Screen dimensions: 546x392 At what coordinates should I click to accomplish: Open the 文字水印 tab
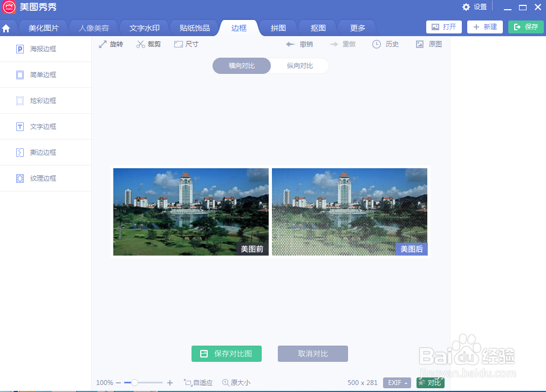[x=144, y=28]
